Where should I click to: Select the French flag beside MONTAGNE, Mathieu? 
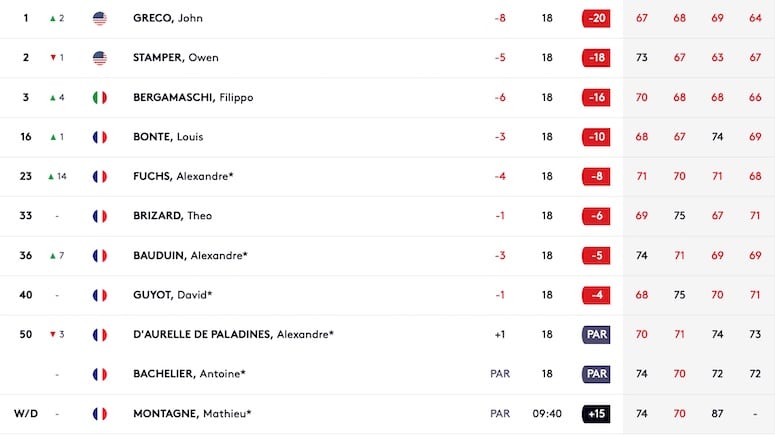click(x=100, y=414)
